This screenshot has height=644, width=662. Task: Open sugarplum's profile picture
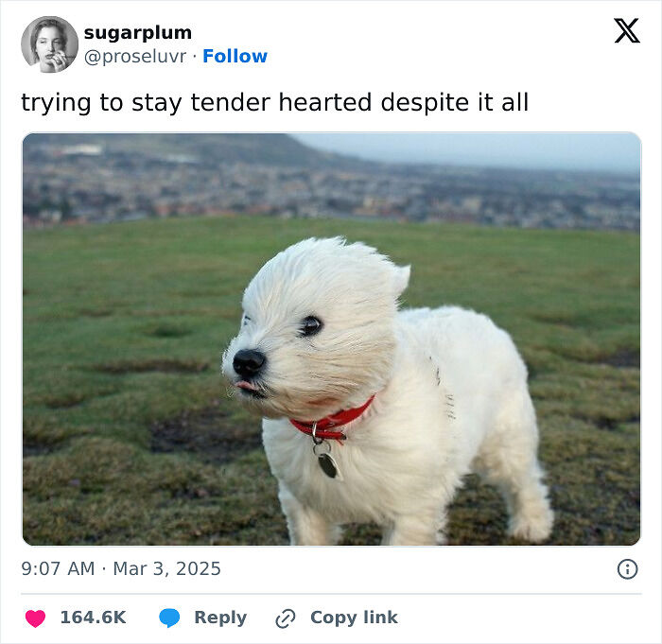[x=50, y=44]
